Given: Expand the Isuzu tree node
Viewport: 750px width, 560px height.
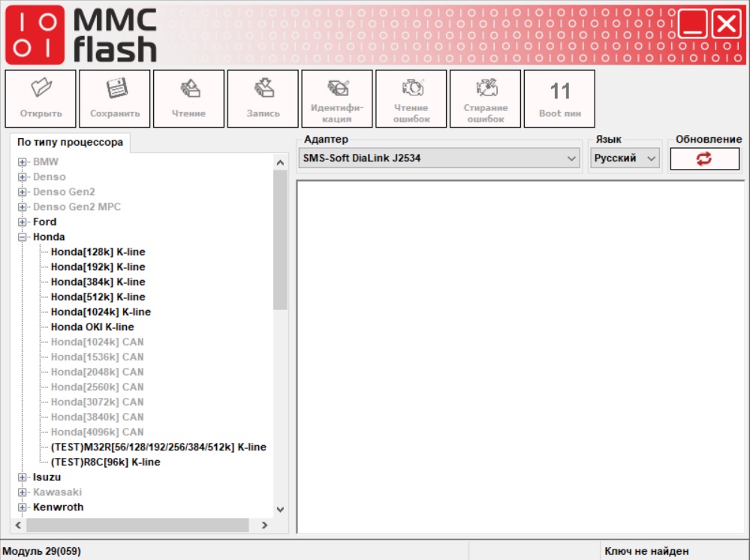Looking at the screenshot, I should click(x=23, y=477).
